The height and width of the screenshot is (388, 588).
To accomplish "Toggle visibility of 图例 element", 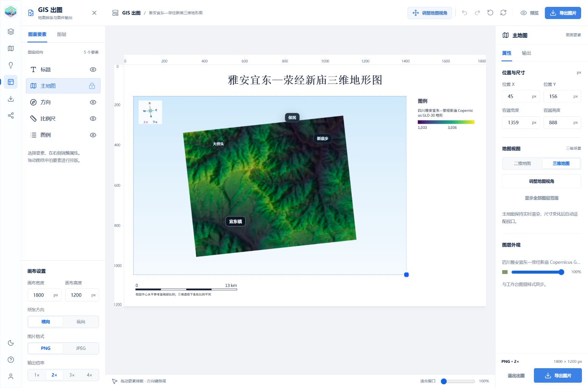I will 93,135.
